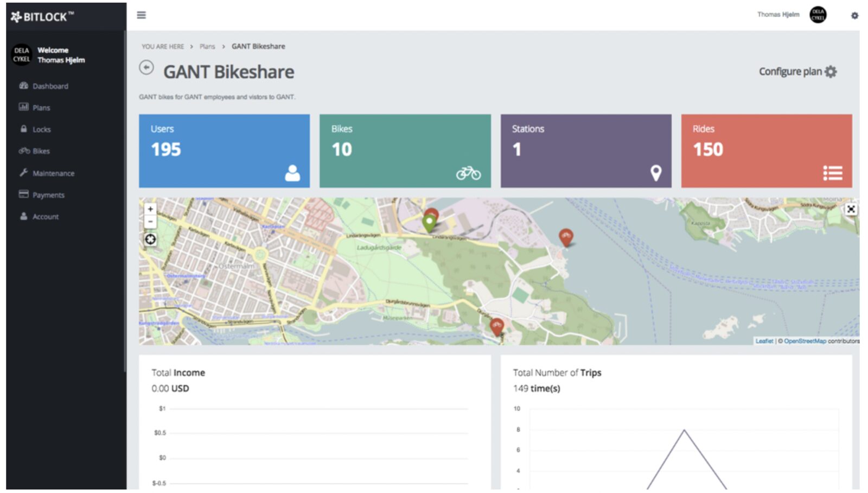
Task: Open the red Rides 150 card
Action: (x=767, y=151)
